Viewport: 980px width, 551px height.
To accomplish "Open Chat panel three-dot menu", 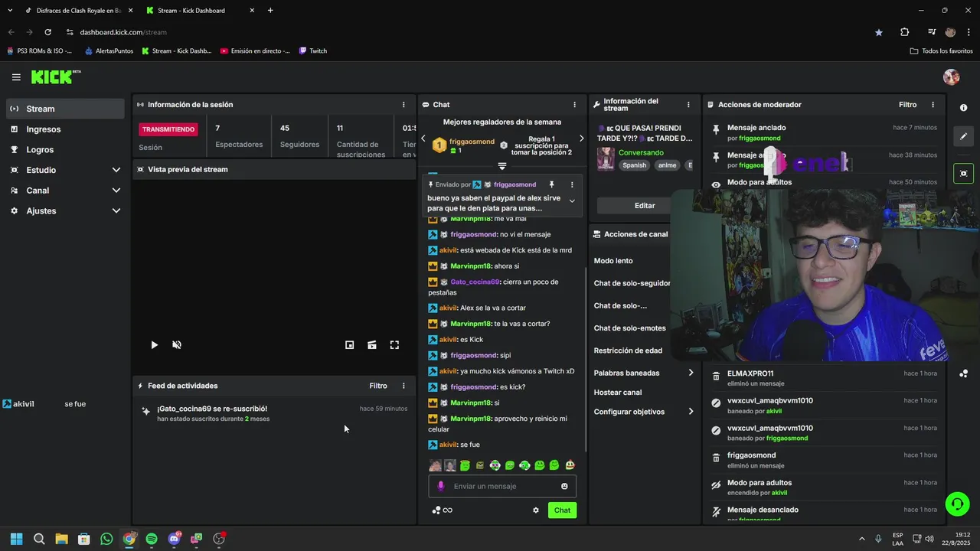I will (x=574, y=105).
